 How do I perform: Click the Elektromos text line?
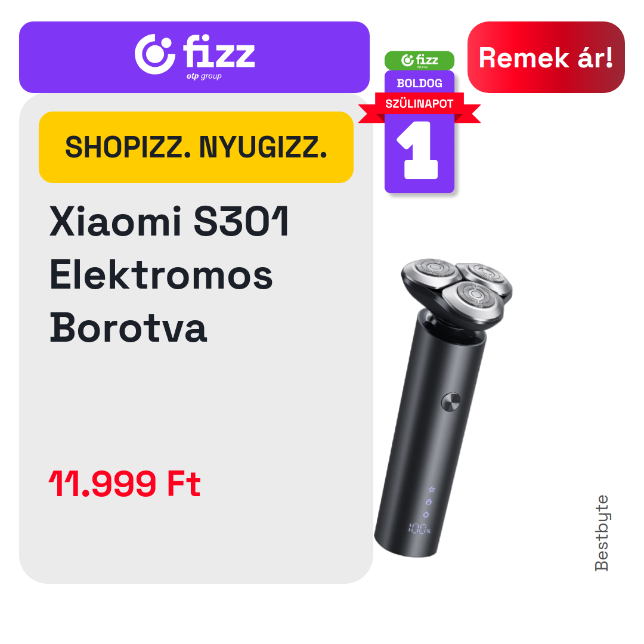click(161, 275)
